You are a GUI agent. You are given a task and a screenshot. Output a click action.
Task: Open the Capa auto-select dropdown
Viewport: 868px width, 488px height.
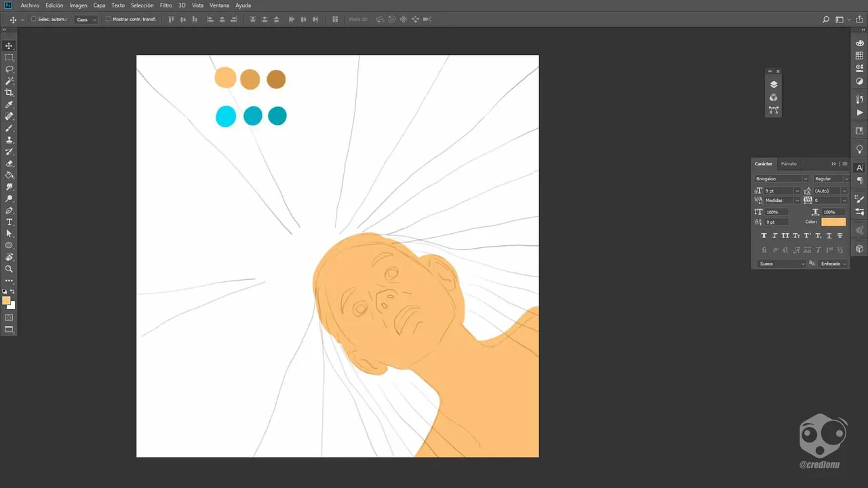86,20
